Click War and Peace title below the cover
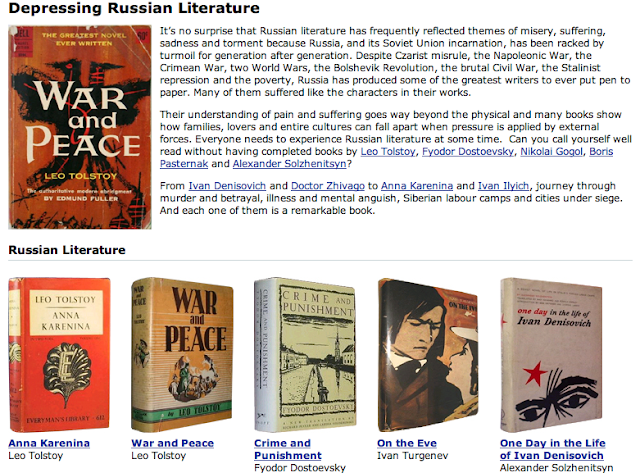The image size is (640, 473). pyautogui.click(x=172, y=443)
